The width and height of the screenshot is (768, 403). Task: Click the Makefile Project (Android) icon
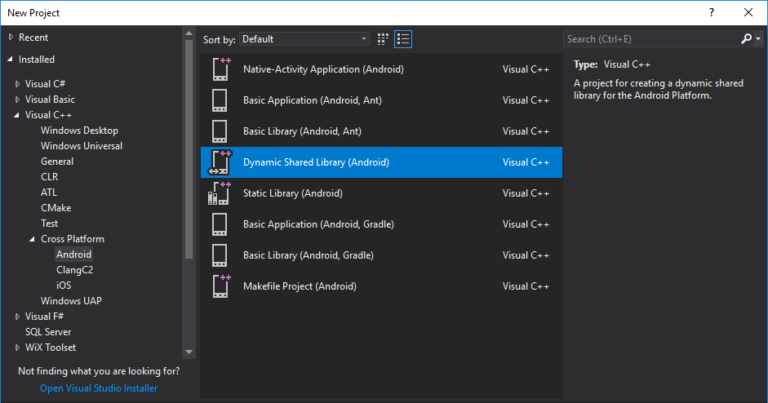(220, 286)
